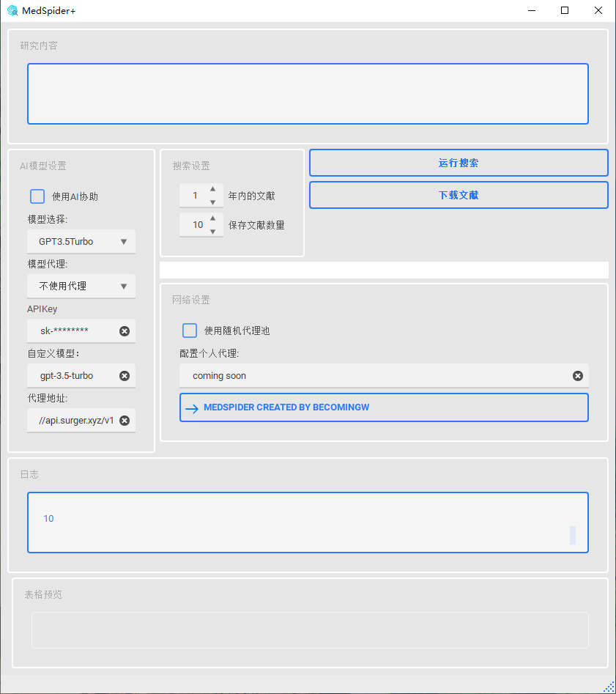This screenshot has width=616, height=694.
Task: Open the GPT3.5Turbo model selection dropdown
Action: point(81,241)
